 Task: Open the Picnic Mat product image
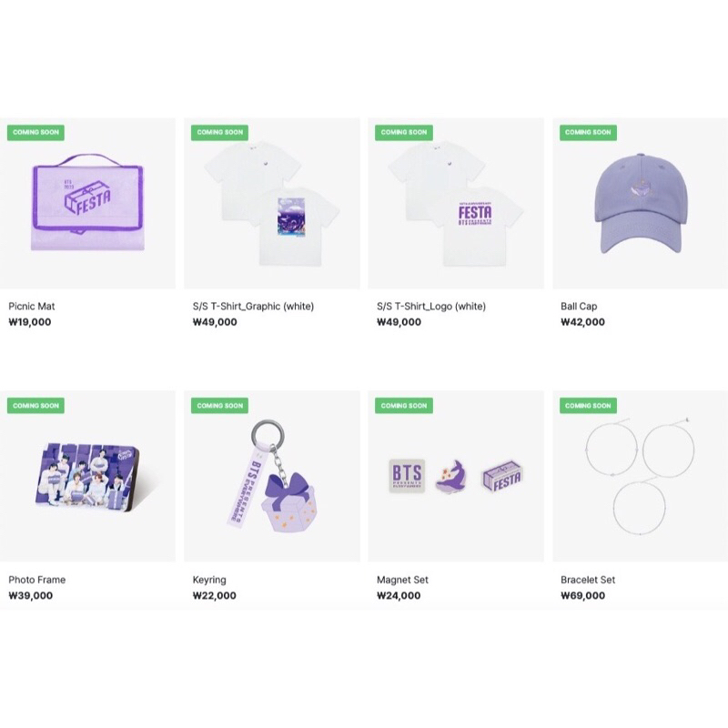tap(87, 203)
